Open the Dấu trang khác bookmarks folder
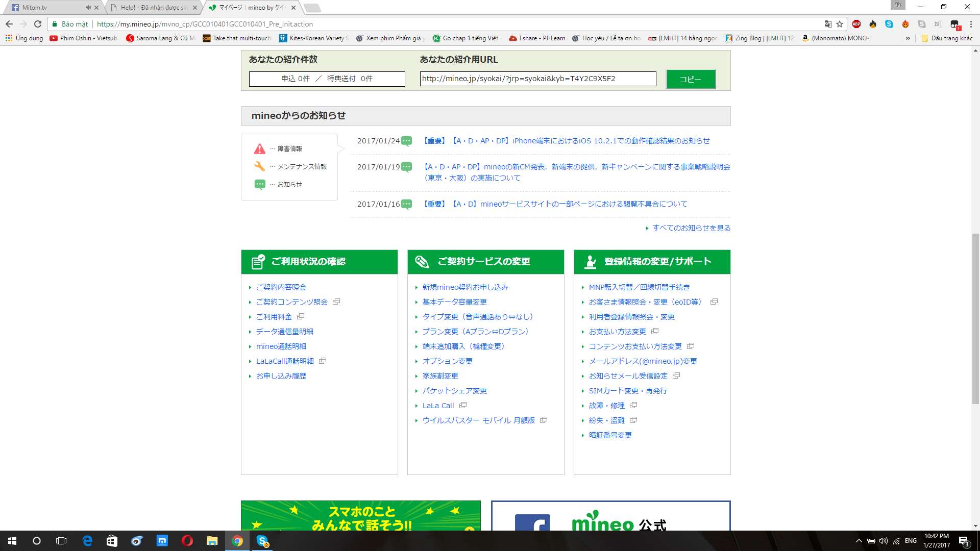The width and height of the screenshot is (980, 551). tap(947, 38)
